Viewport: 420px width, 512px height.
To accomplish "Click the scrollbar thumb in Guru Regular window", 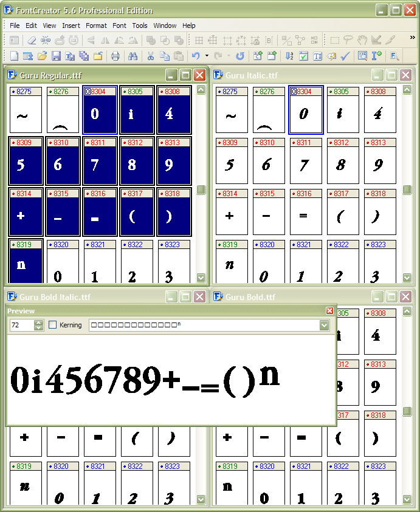I will 201,189.
